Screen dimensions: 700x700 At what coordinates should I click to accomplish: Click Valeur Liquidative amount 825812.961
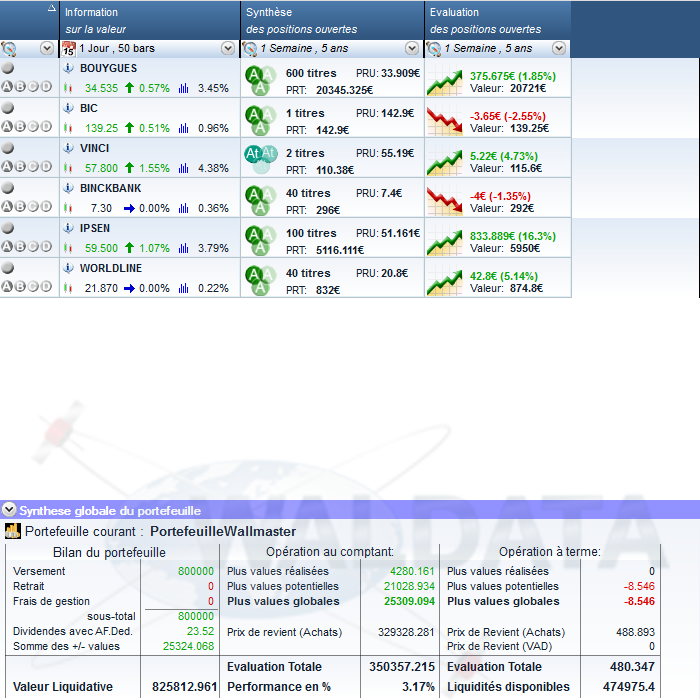point(184,687)
